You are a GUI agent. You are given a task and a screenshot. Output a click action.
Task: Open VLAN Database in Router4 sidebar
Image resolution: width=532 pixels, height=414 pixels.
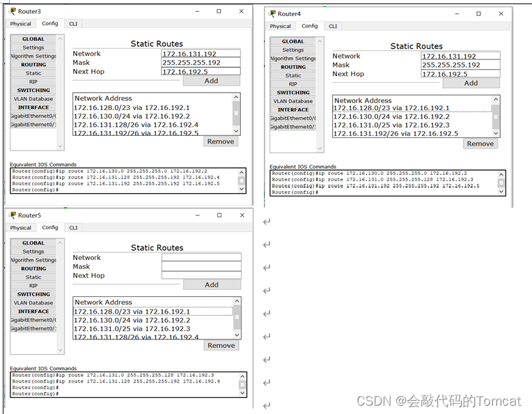[x=293, y=101]
